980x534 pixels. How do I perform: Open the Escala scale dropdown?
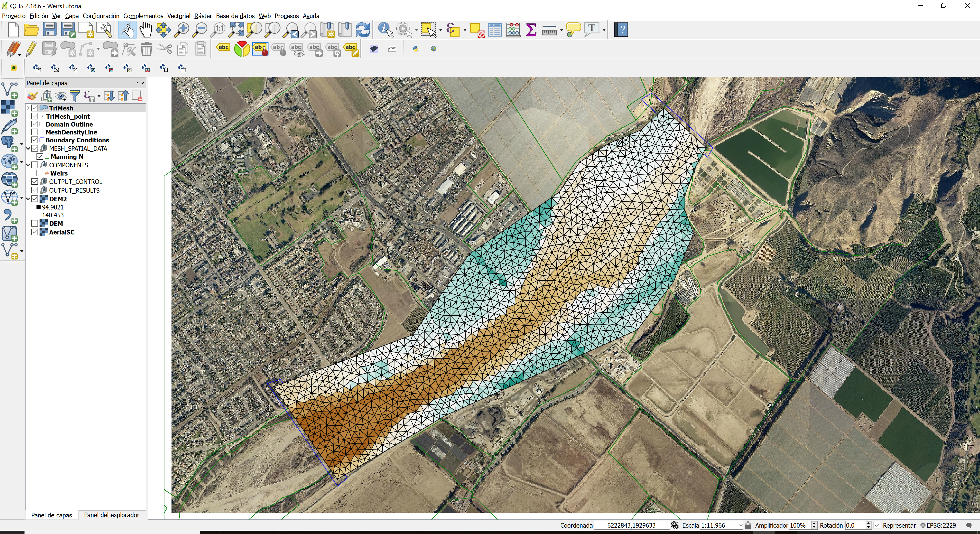(740, 525)
